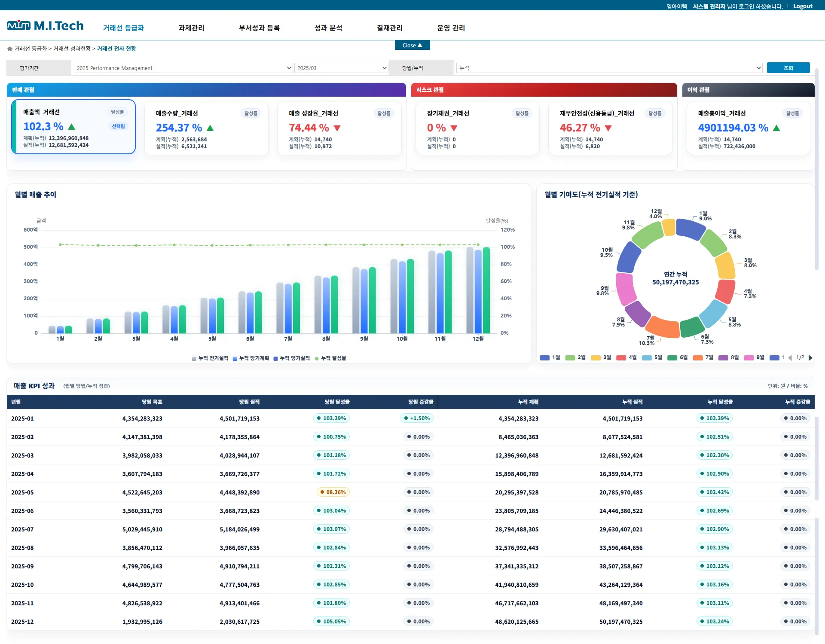The height and width of the screenshot is (644, 825).
Task: Click the 98.36% badge in the 2025-05 row
Action: click(333, 492)
